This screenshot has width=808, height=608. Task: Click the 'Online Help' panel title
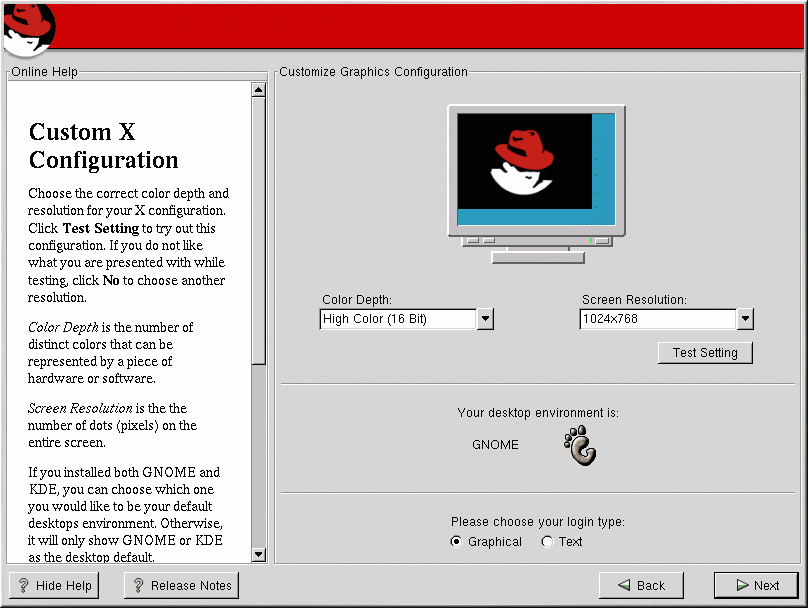[x=44, y=72]
